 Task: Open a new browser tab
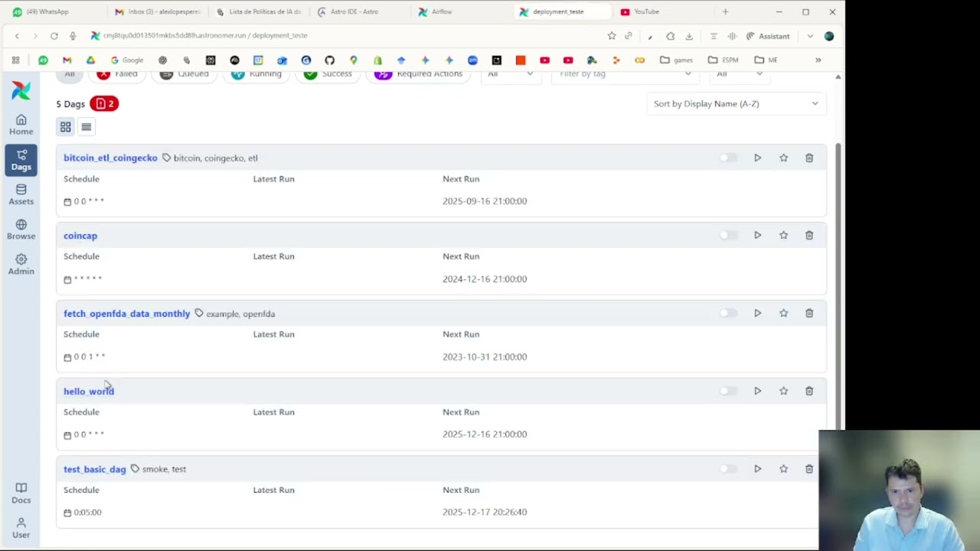point(725,11)
